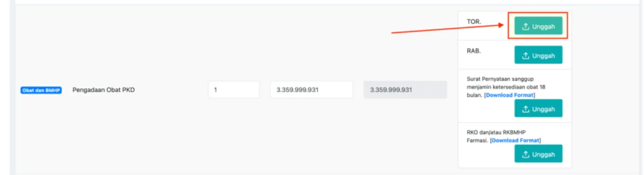Click the RAB. document label

[474, 51]
